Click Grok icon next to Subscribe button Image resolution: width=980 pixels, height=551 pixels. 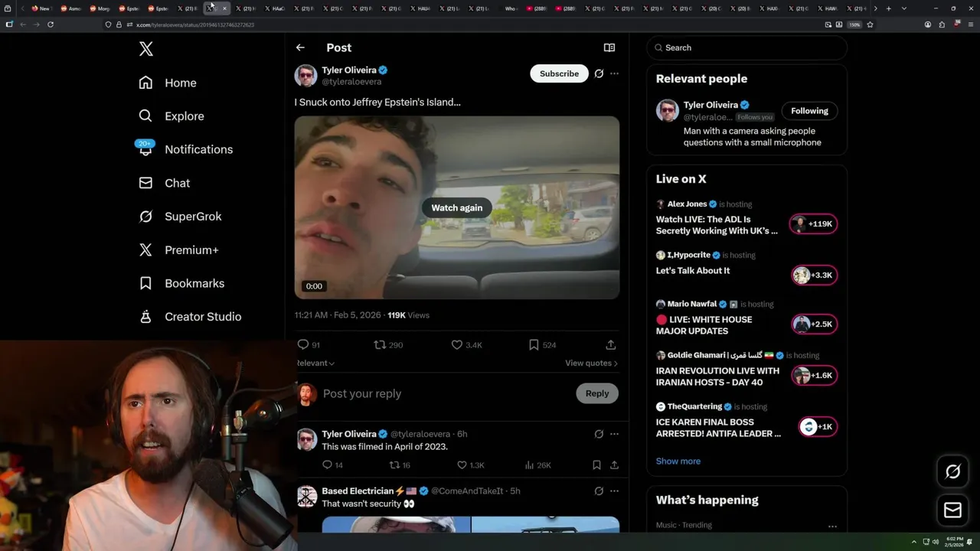pyautogui.click(x=599, y=73)
